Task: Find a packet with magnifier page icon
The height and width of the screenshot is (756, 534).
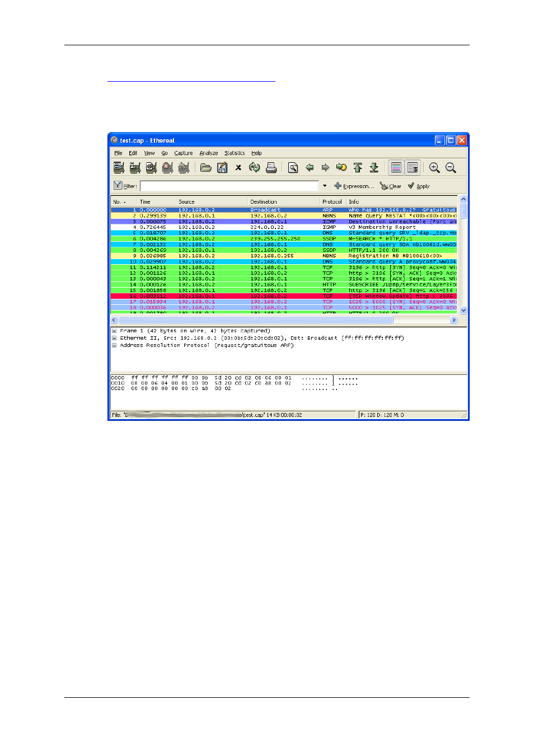Action: point(293,167)
